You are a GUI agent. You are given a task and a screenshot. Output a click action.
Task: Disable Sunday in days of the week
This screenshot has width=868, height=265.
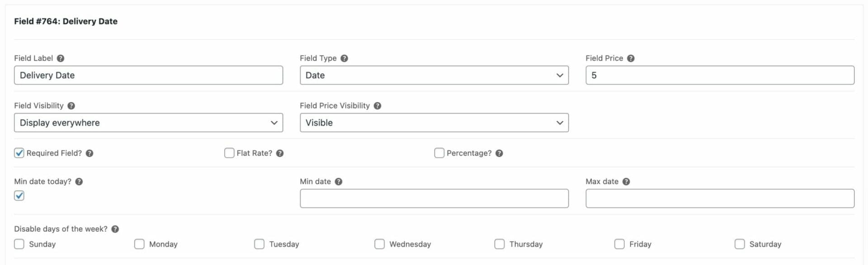point(19,244)
